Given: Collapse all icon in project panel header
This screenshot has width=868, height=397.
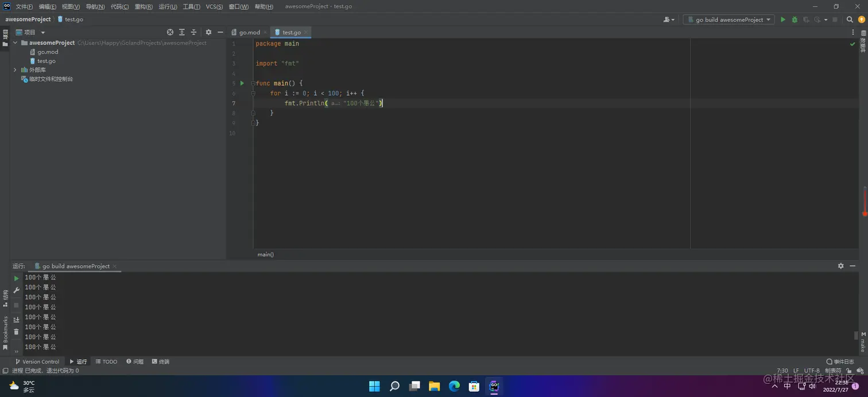Looking at the screenshot, I should tap(193, 32).
